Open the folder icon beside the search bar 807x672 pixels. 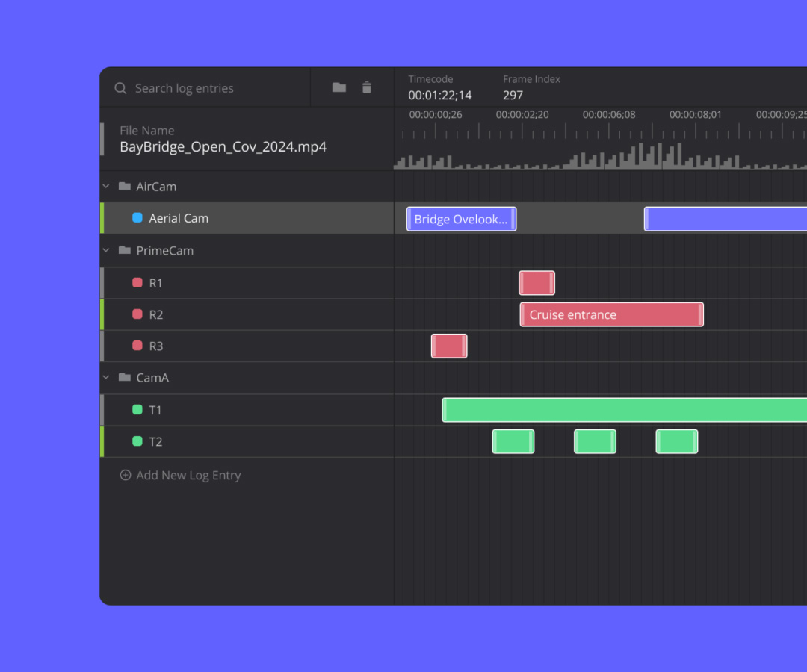tap(338, 87)
